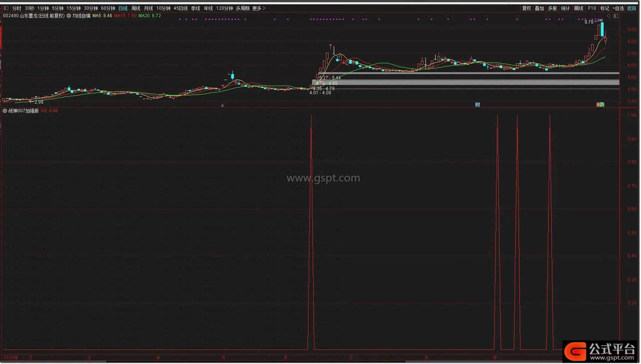The width and height of the screenshot is (641, 364).
Task: Toggle 叠加 overlay on the chart
Action: point(539,8)
